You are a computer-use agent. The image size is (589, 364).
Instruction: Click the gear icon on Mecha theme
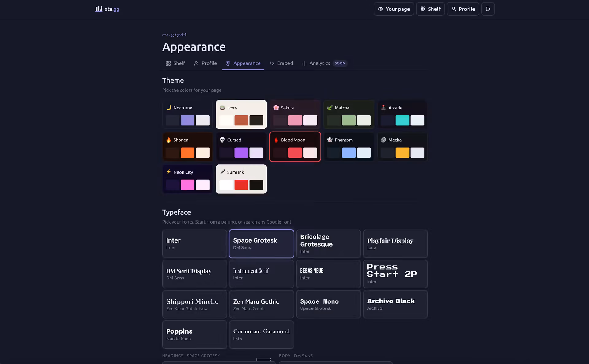(x=383, y=140)
